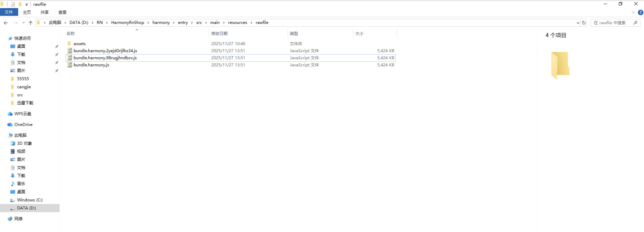Sort files by 修改日期 column header

pos(219,34)
